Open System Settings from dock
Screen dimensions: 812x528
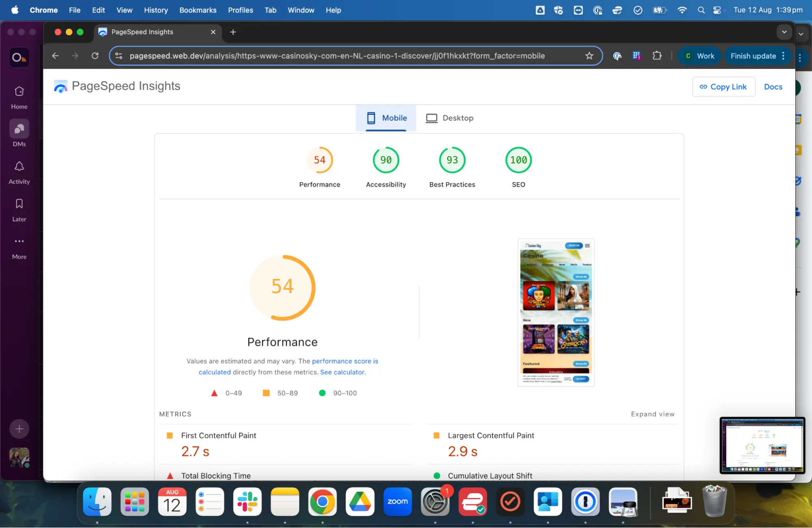(435, 502)
